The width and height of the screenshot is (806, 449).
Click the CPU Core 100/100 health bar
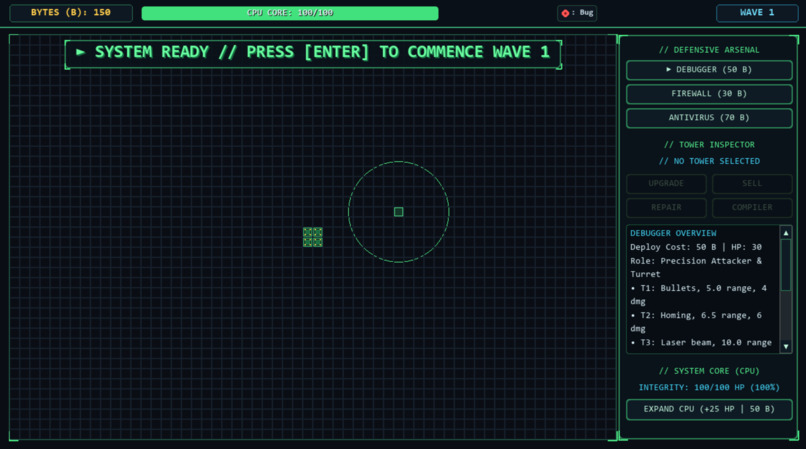point(290,13)
